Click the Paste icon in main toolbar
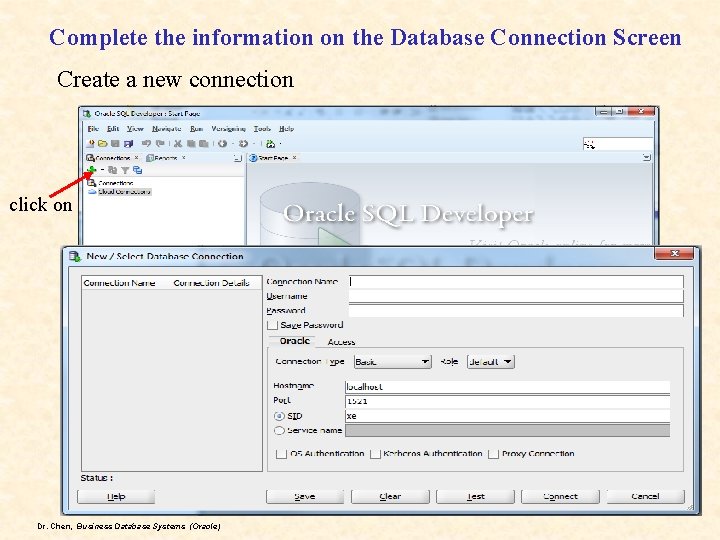Image resolution: width=720 pixels, height=540 pixels. point(203,144)
